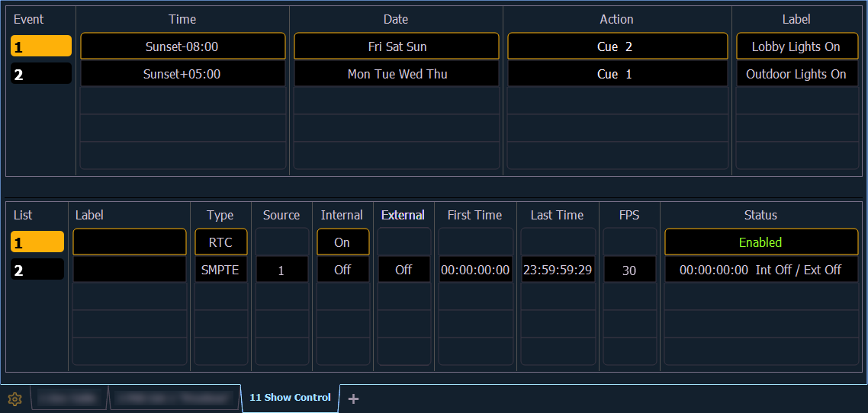Edit the Sunset-08:00 time cell
This screenshot has height=413, width=868.
coord(182,46)
